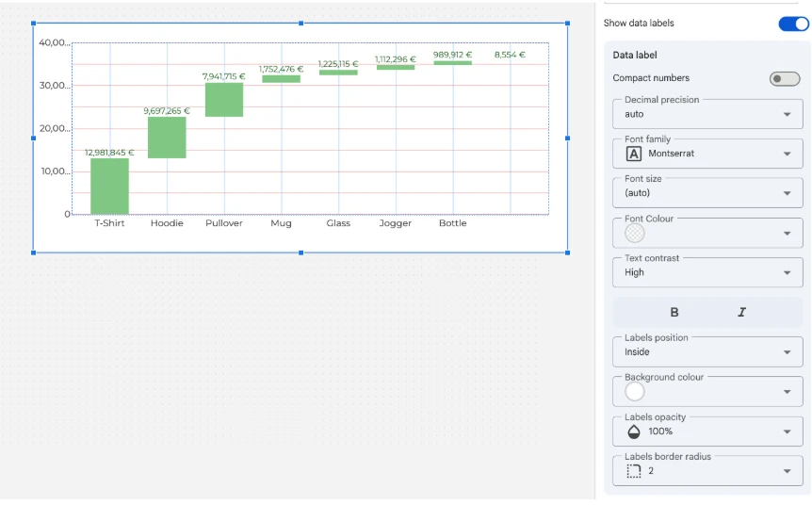Screen dimensions: 812x505
Task: Click the white Background colour swatch
Action: click(634, 392)
